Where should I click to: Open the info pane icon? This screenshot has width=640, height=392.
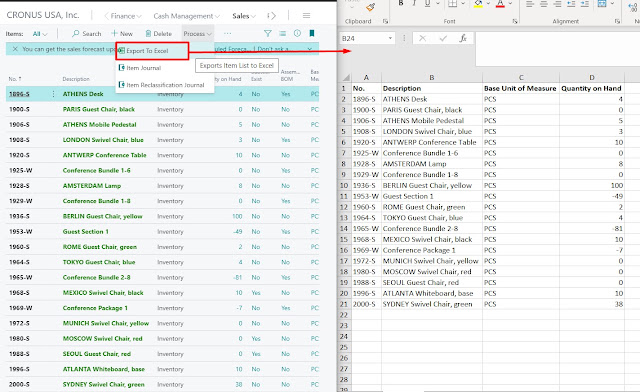point(297,33)
